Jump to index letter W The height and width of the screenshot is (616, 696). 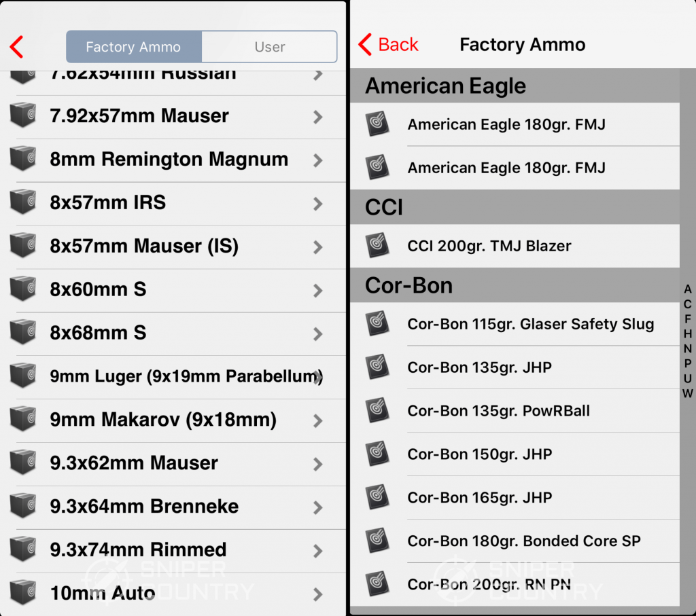(688, 393)
